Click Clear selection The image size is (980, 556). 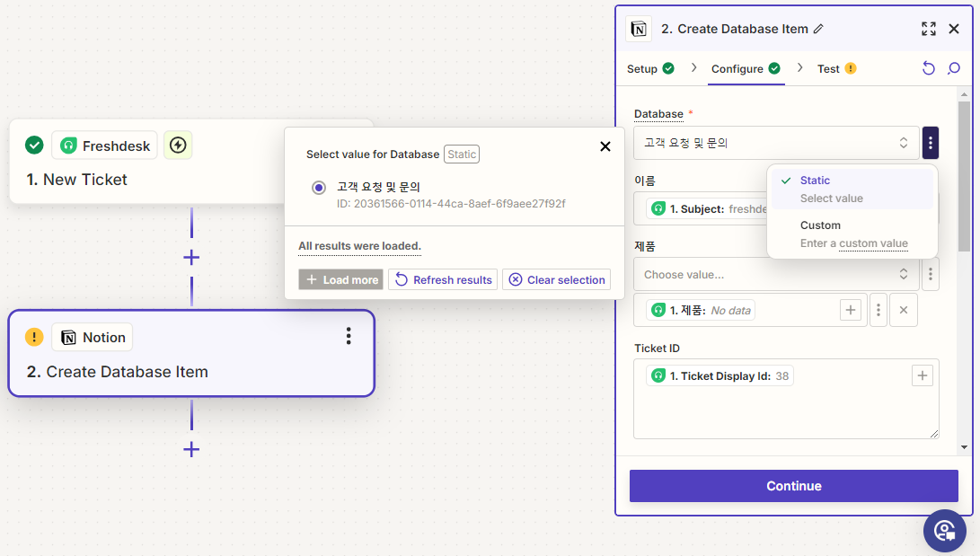point(556,280)
